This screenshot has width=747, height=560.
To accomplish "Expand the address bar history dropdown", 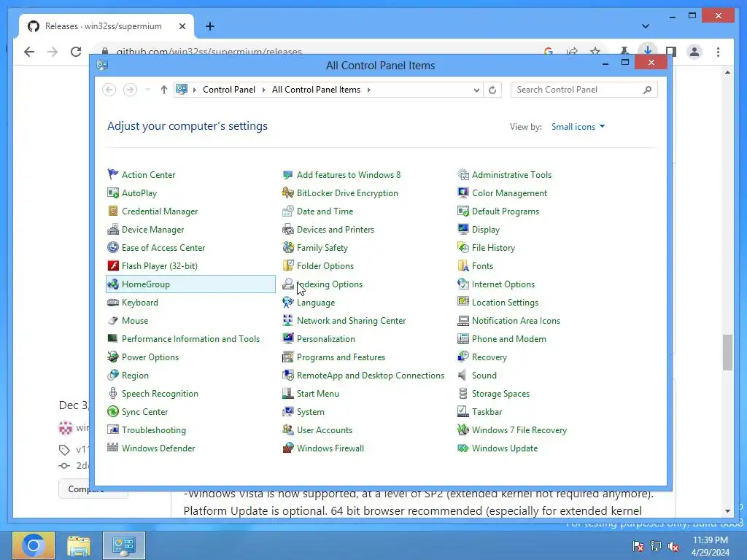I will click(476, 90).
